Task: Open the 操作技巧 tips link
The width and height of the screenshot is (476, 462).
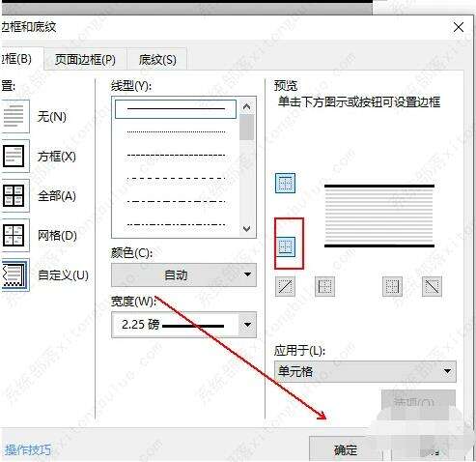Action: 28,449
